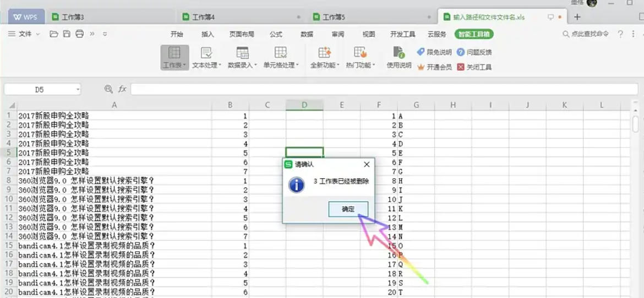Click the help question mark icon
Viewport: 644px width, 298px height.
[620, 34]
